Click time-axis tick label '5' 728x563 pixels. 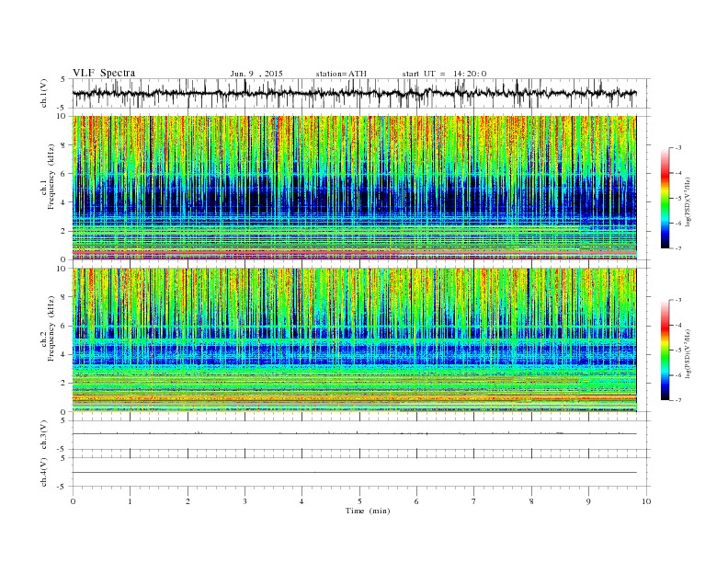359,501
